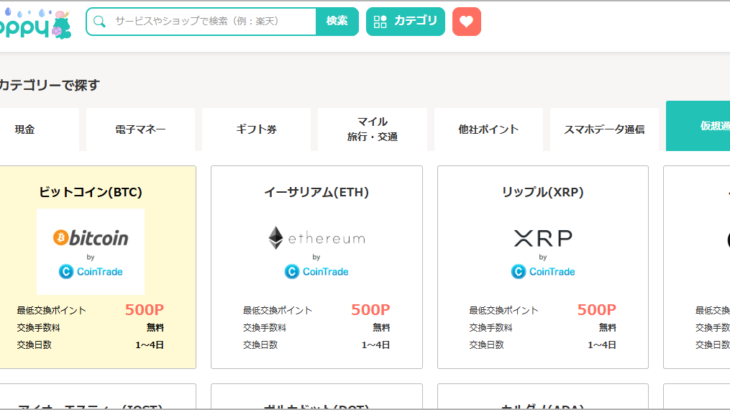Select the ギフト券 category tab
730x410 pixels.
coord(256,129)
